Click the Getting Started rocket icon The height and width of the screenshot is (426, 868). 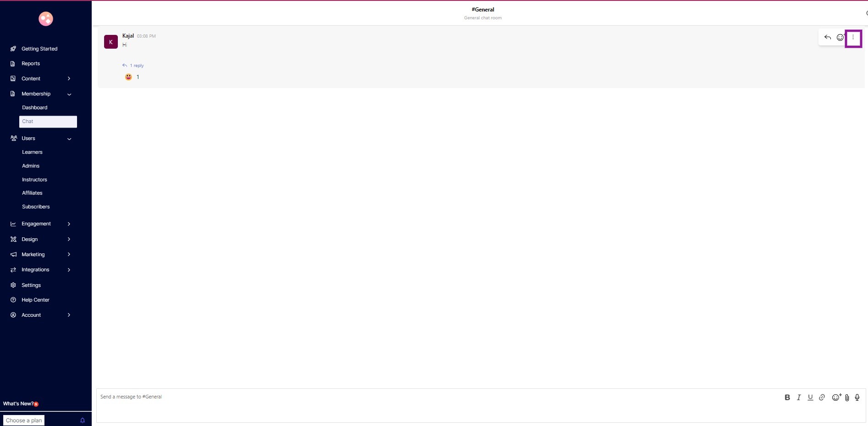tap(13, 49)
